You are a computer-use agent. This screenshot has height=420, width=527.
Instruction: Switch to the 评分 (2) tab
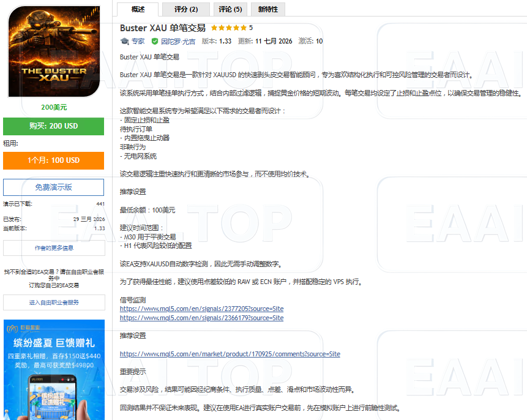coord(186,9)
